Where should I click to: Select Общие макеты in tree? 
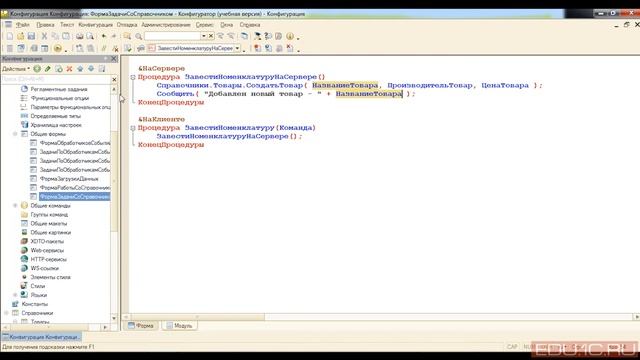(x=49, y=223)
